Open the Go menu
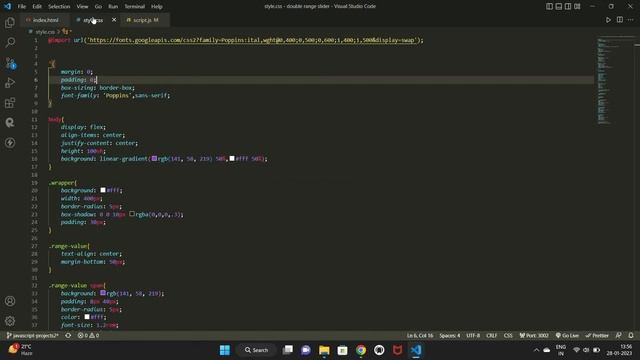The height and width of the screenshot is (360, 640). [x=98, y=7]
